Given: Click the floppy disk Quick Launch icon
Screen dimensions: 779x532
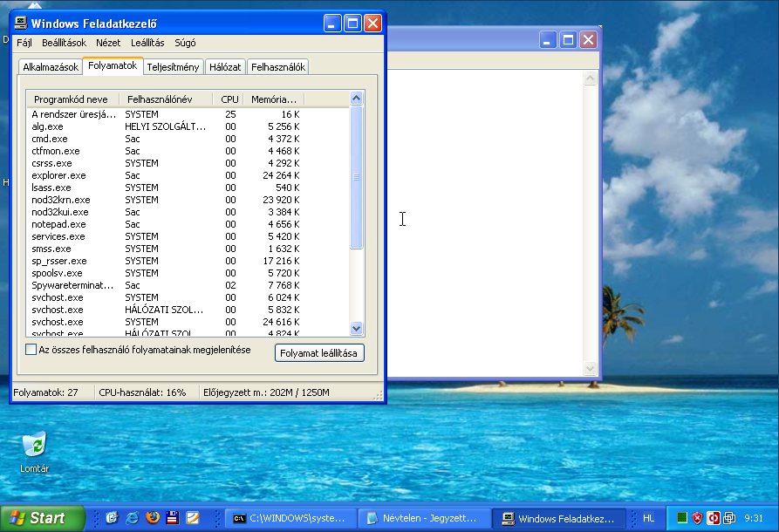Looking at the screenshot, I should [x=173, y=518].
